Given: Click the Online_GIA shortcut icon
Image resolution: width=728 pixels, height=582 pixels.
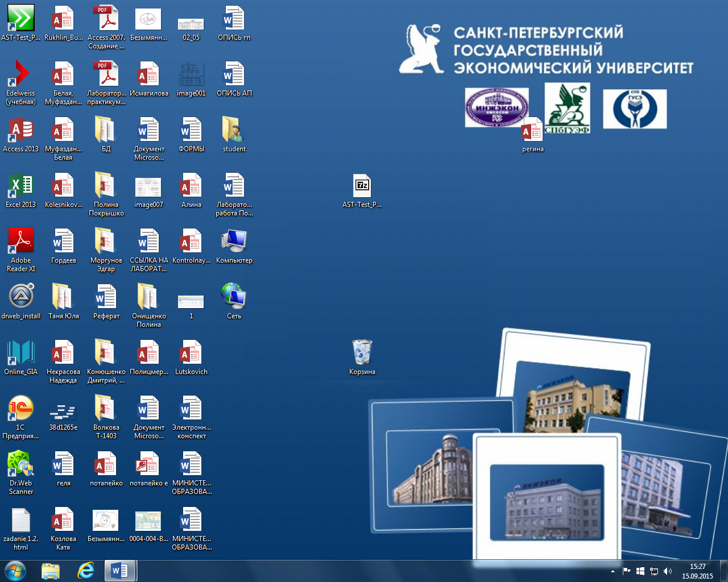Looking at the screenshot, I should (x=21, y=354).
